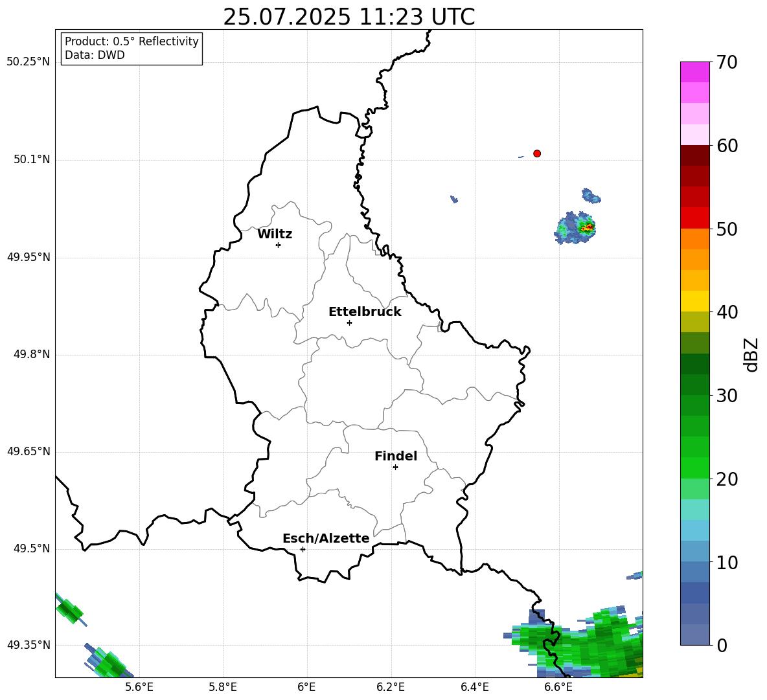Click the Esch/Alzette location cross marker
Viewport: 767px width, 700px height.
pyautogui.click(x=303, y=549)
